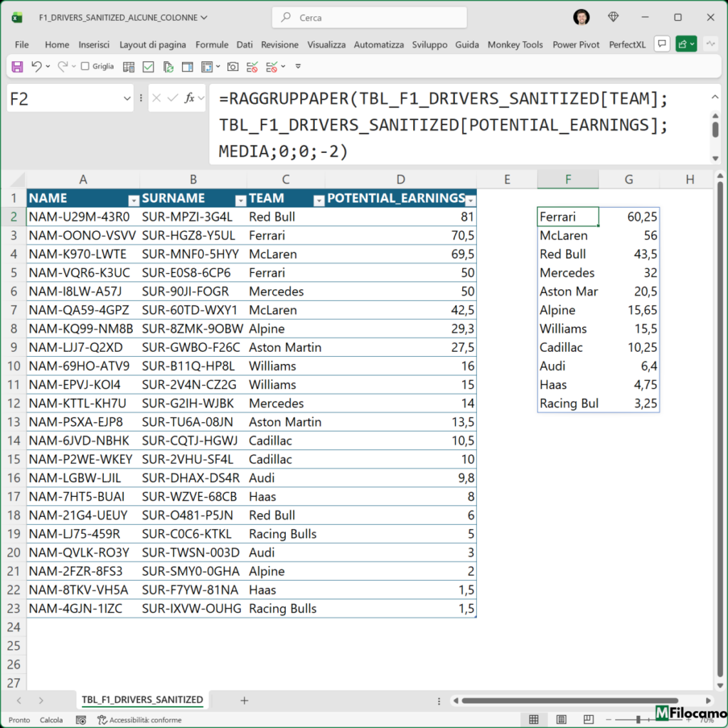Click Calcola in the status bar
The image size is (728, 728).
51,720
